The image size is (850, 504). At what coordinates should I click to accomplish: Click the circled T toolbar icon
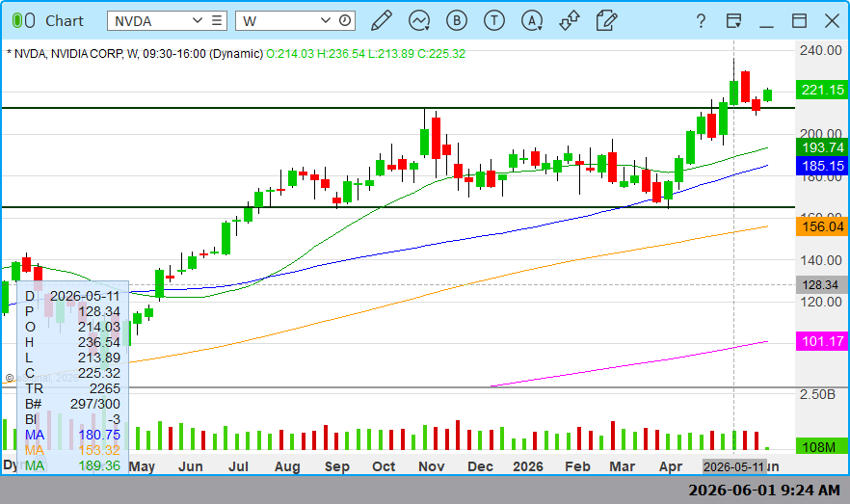click(x=493, y=20)
